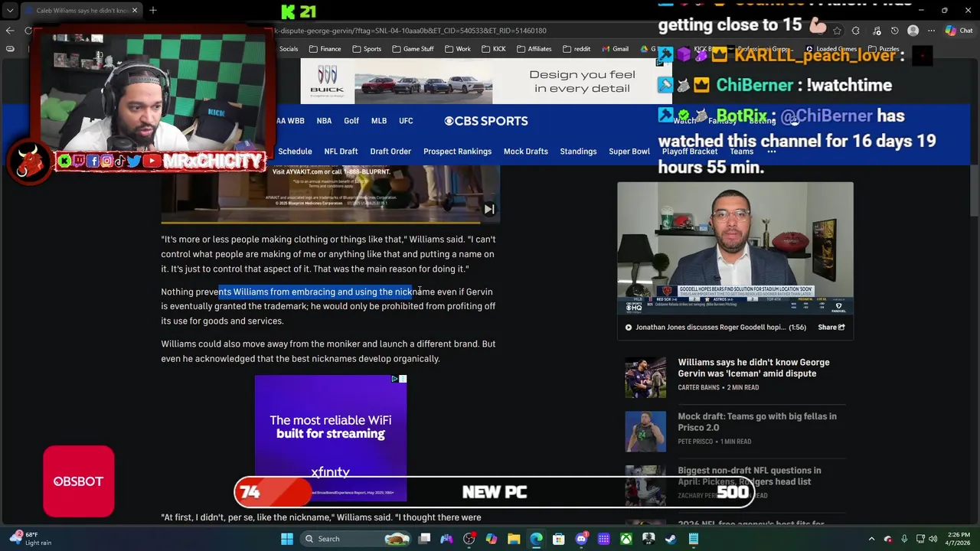Click the Microsoft Edge taskbar icon
Screen dimensions: 980x551
(x=536, y=539)
